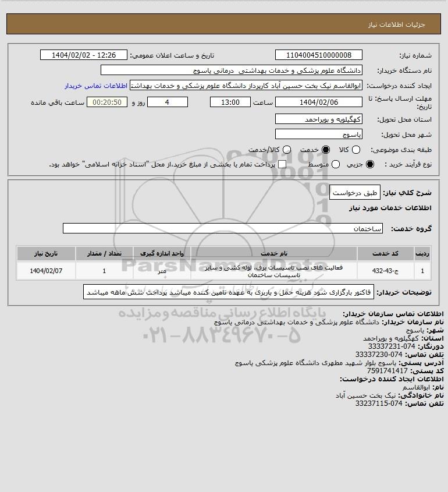Click the organization phone 33337230-074
Image resolution: width=448 pixels, height=492 pixels.
379,355
